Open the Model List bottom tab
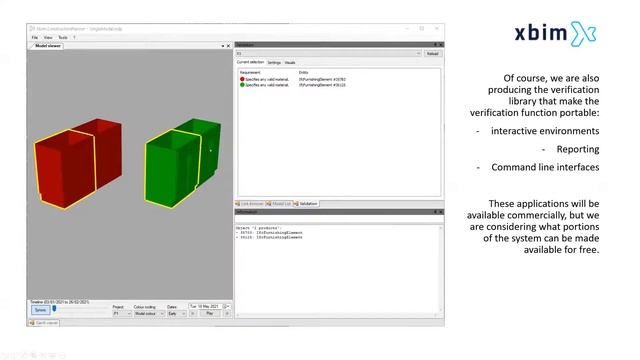The image size is (640, 360). [x=278, y=203]
